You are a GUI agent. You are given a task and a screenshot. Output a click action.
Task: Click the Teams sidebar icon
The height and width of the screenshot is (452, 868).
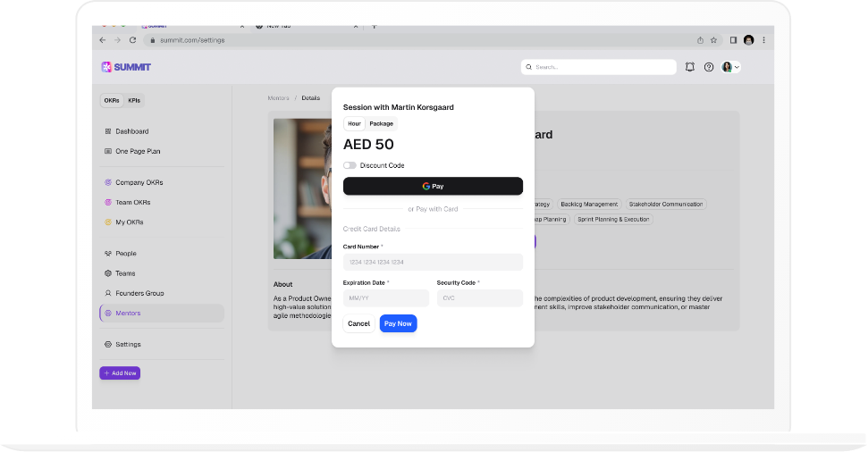(x=108, y=273)
